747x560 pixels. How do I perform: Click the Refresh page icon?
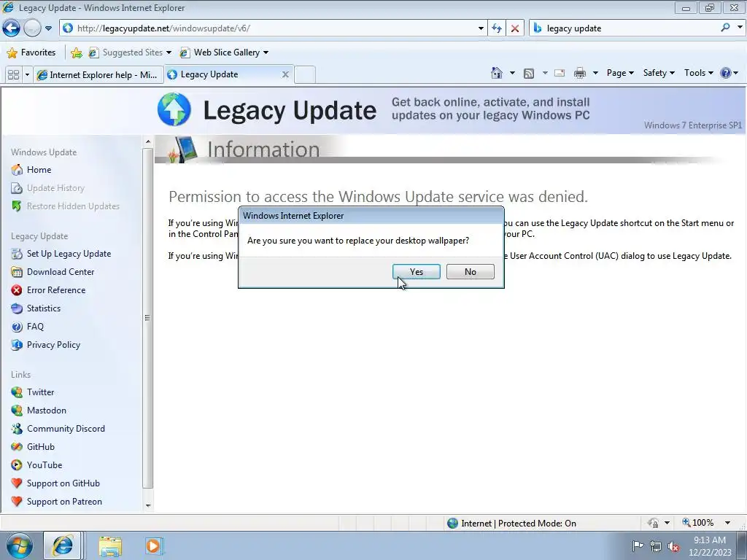pos(497,28)
